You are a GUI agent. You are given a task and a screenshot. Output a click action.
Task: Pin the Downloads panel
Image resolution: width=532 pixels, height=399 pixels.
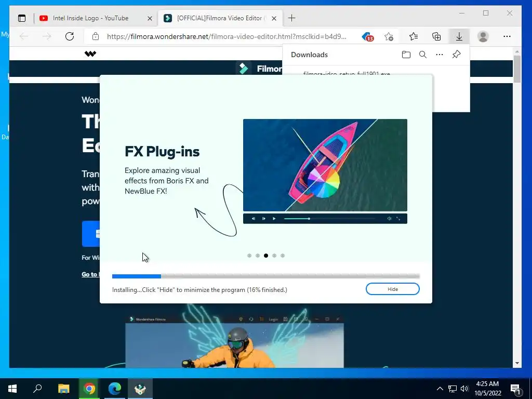point(456,54)
